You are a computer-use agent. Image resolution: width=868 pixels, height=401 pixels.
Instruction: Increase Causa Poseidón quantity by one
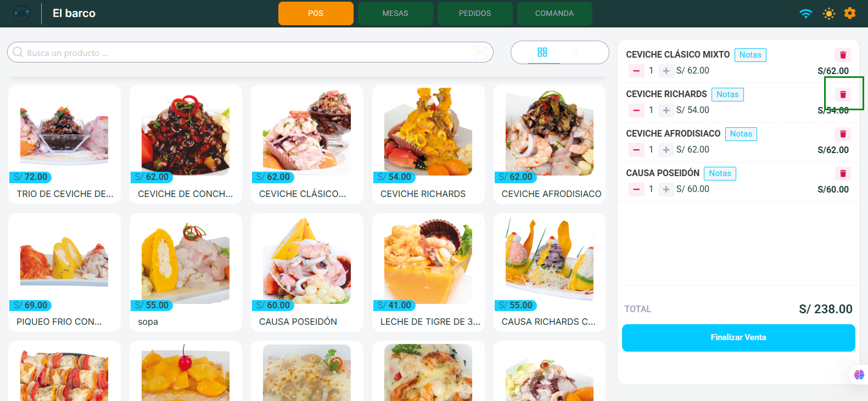click(666, 189)
